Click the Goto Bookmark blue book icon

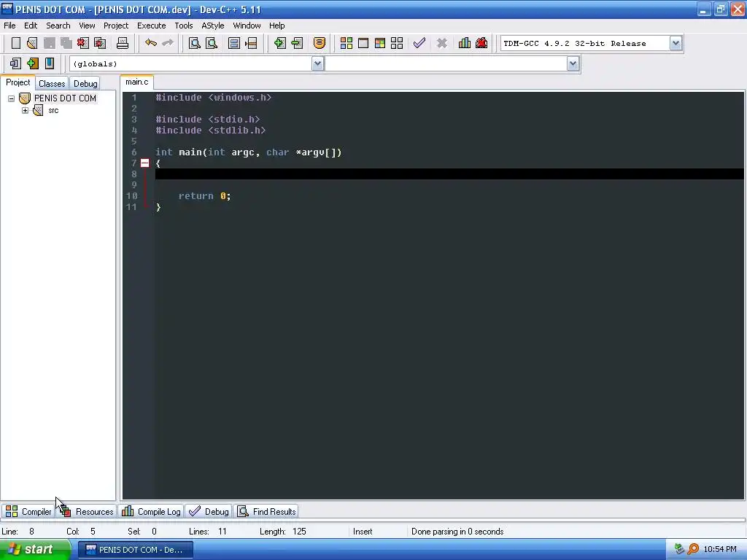50,63
